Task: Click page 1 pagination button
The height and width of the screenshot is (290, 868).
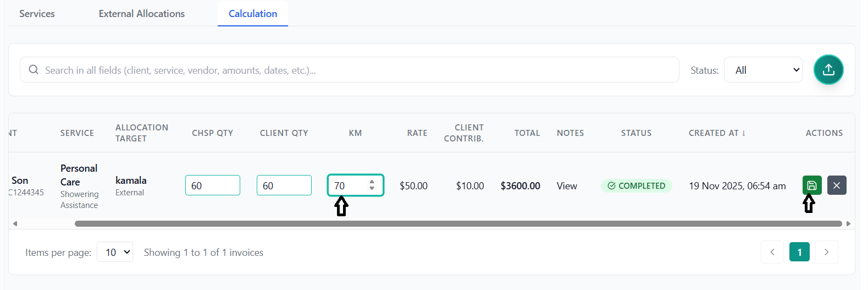Action: pos(799,252)
